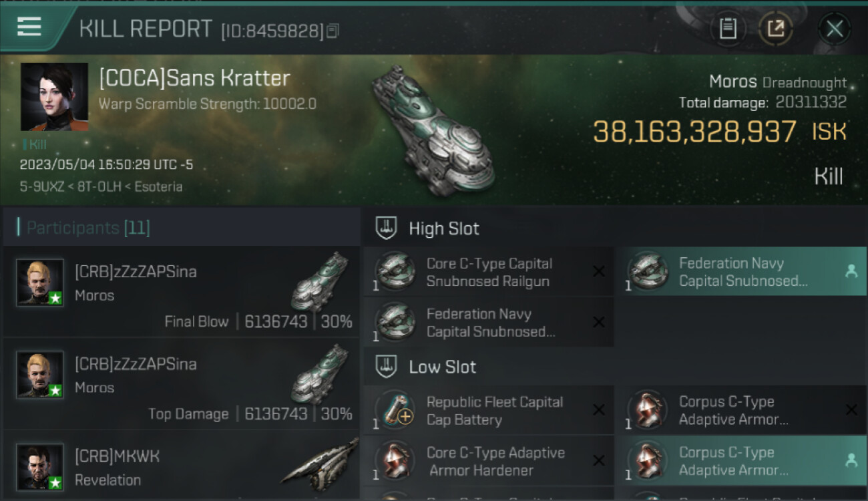Copy the kill report ID
Screen dimensions: 868x501
coord(333,31)
